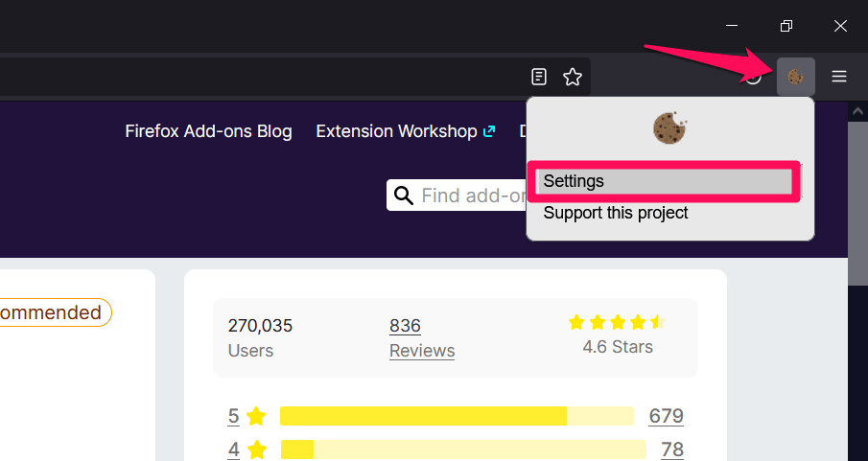This screenshot has width=868, height=461.
Task: Bookmark this page with the star icon
Action: (x=573, y=77)
